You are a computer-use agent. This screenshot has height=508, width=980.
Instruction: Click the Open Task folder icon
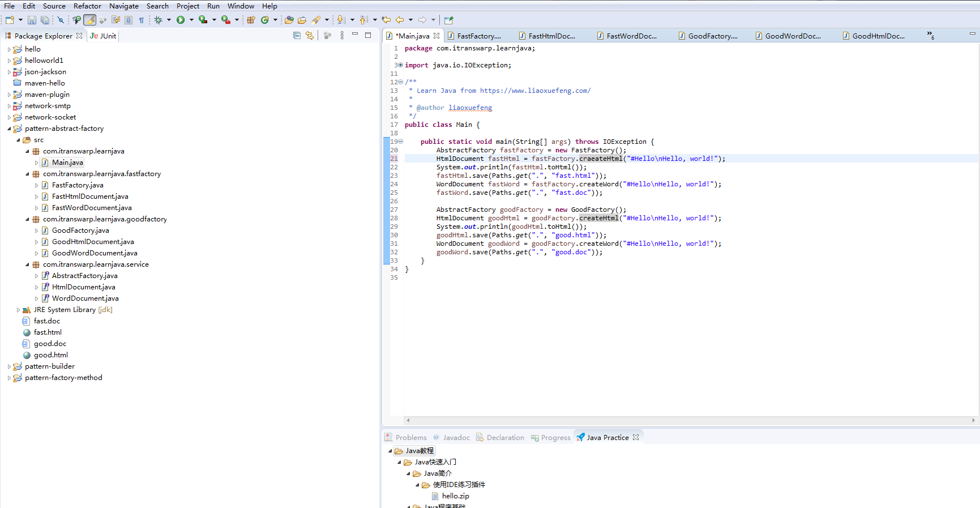302,20
